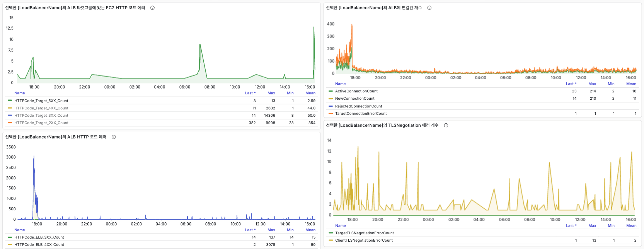Select the TargetConnectionErrorCount legend entry
This screenshot has width=644, height=249.
click(x=361, y=114)
